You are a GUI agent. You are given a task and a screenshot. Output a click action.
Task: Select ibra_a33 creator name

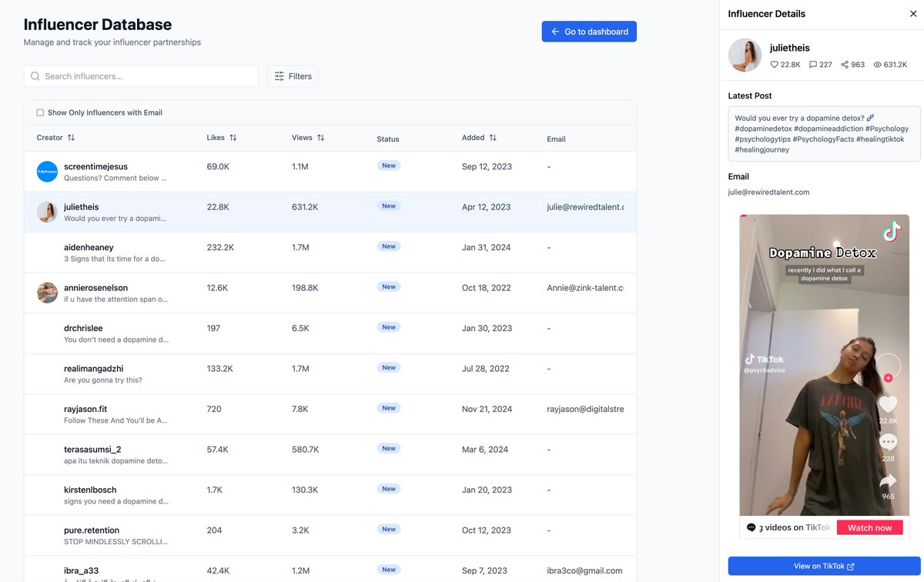pos(81,570)
